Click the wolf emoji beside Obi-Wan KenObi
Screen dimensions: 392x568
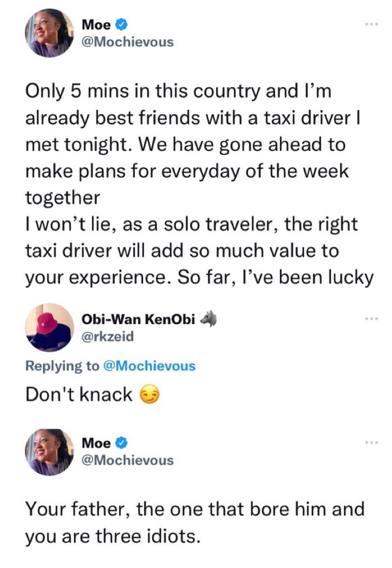pyautogui.click(x=208, y=319)
